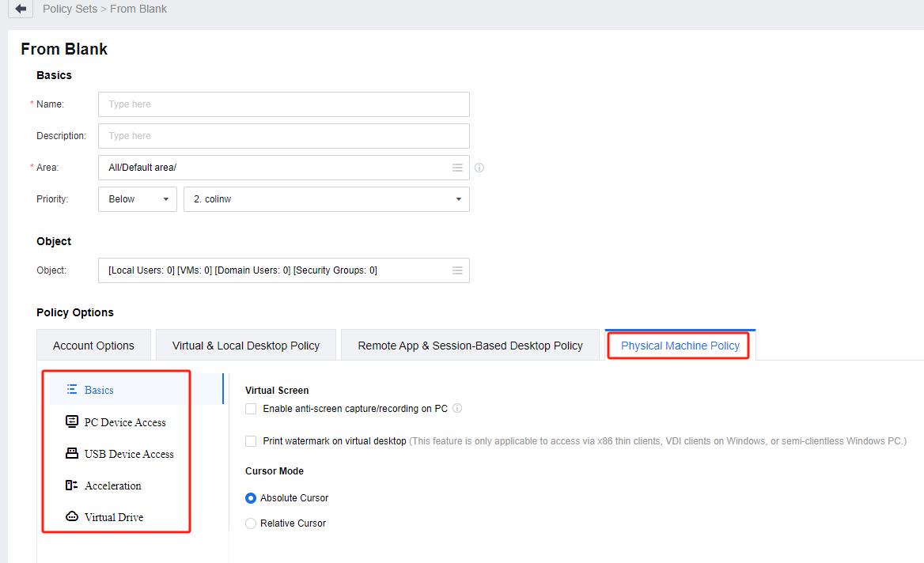Open the Priority 'Below' dropdown
The height and width of the screenshot is (563, 924).
click(x=138, y=199)
